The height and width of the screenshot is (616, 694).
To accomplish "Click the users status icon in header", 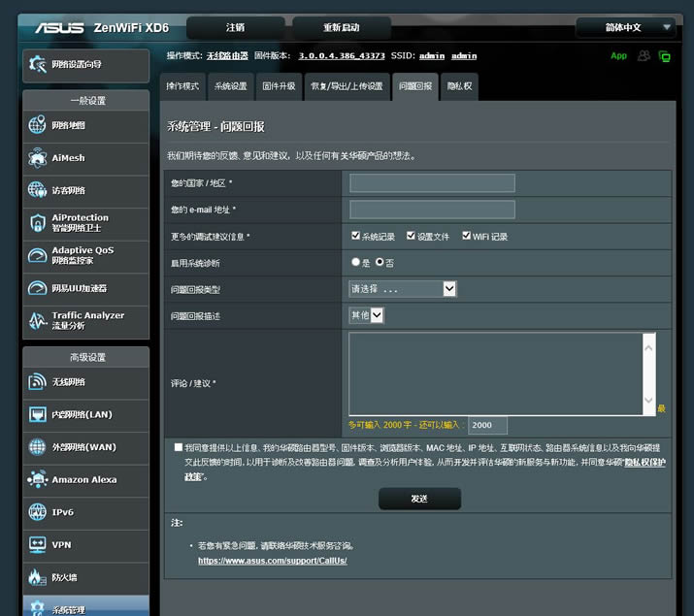I will [x=644, y=55].
